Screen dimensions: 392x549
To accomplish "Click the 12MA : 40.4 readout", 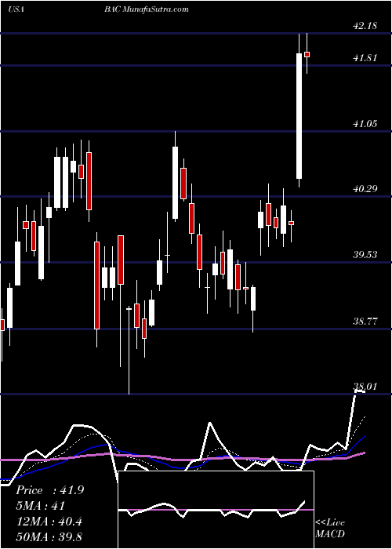I will click(49, 522).
